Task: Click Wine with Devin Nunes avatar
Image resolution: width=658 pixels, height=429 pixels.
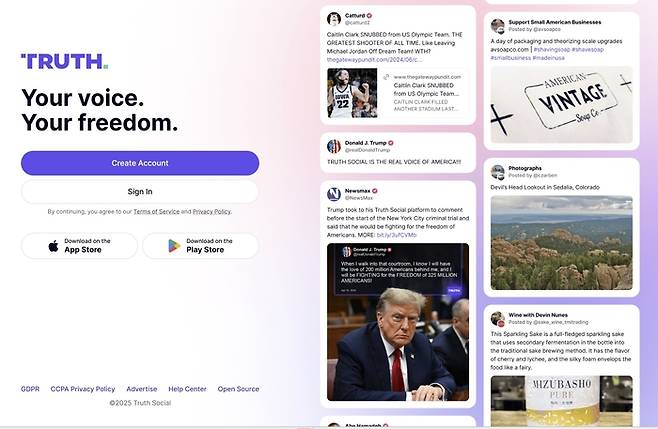Action: coord(498,319)
